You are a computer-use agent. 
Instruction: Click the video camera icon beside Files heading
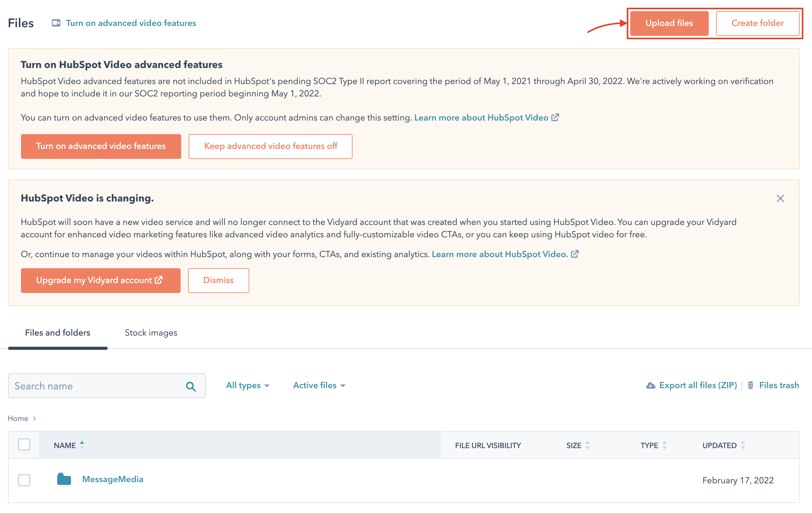click(x=56, y=23)
